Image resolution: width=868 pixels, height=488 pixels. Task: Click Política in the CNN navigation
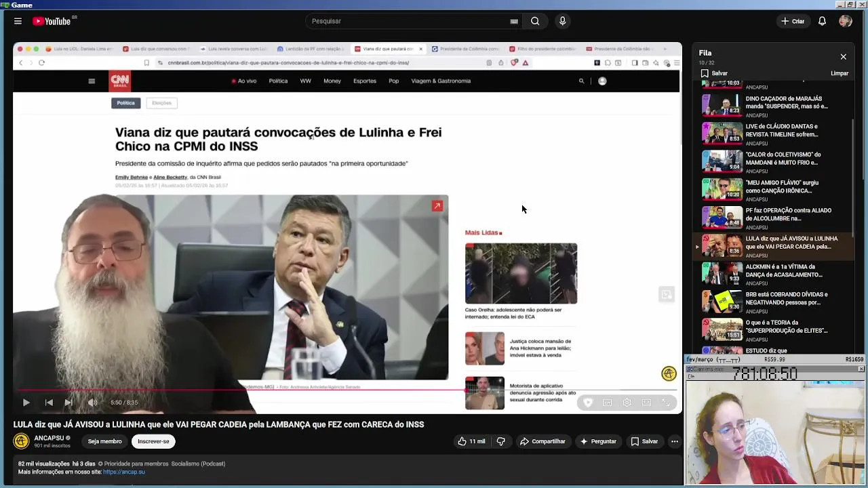(278, 81)
